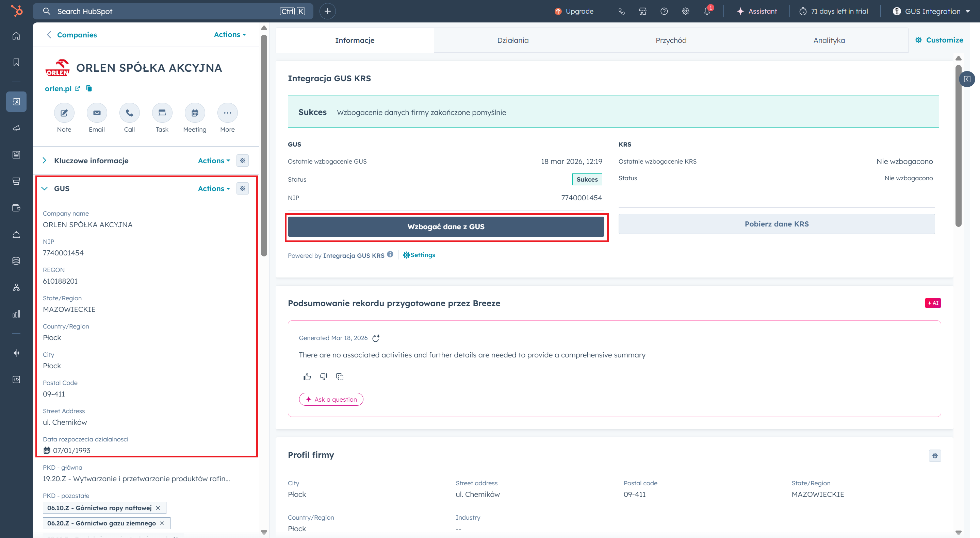Open the Actions dropdown beside Companies
Screen dimensions: 980x538
[x=230, y=35]
